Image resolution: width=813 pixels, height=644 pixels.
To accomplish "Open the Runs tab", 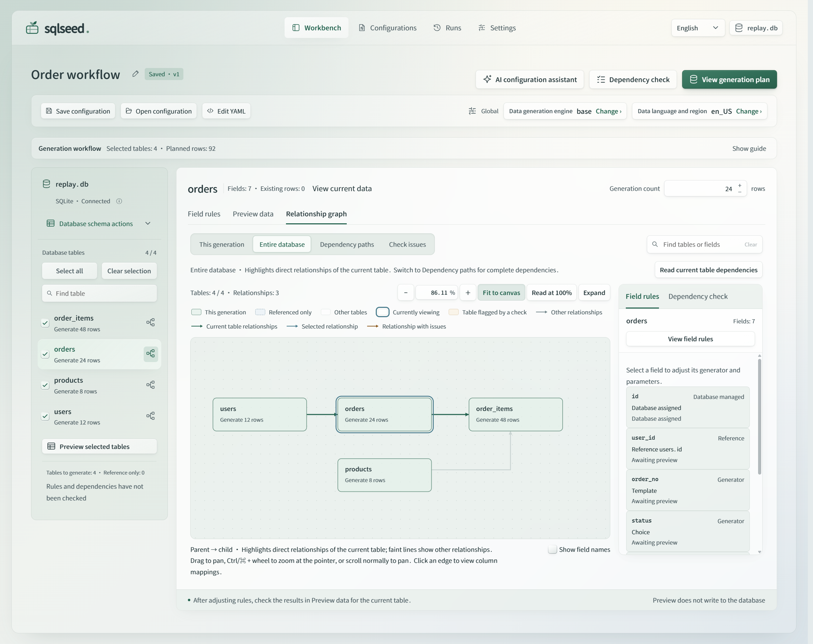I will (x=447, y=28).
